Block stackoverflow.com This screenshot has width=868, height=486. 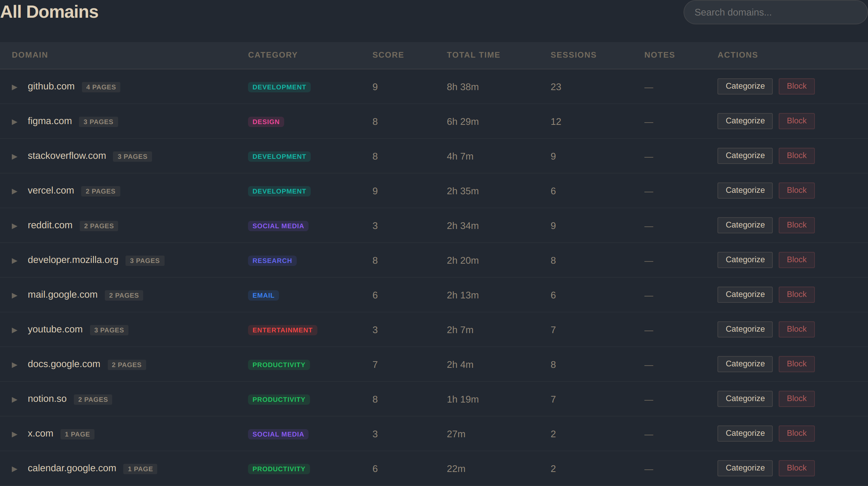[x=796, y=155]
